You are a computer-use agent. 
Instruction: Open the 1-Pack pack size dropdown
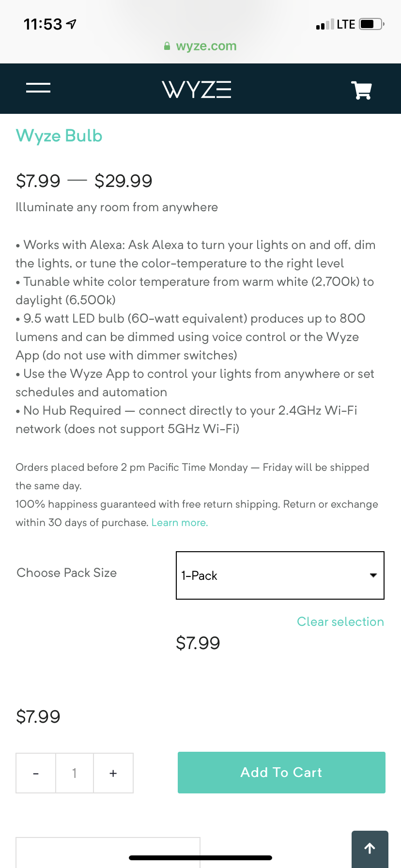[x=280, y=575]
